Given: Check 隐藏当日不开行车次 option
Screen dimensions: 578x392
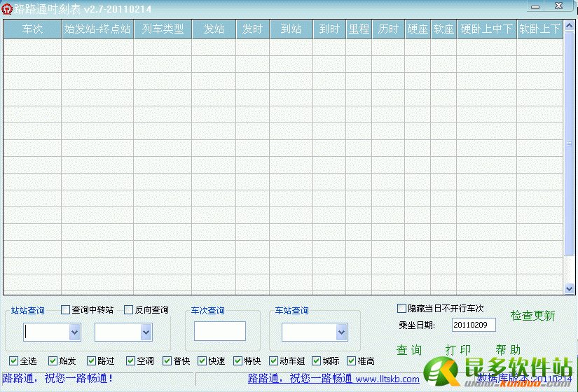Looking at the screenshot, I should [x=402, y=308].
